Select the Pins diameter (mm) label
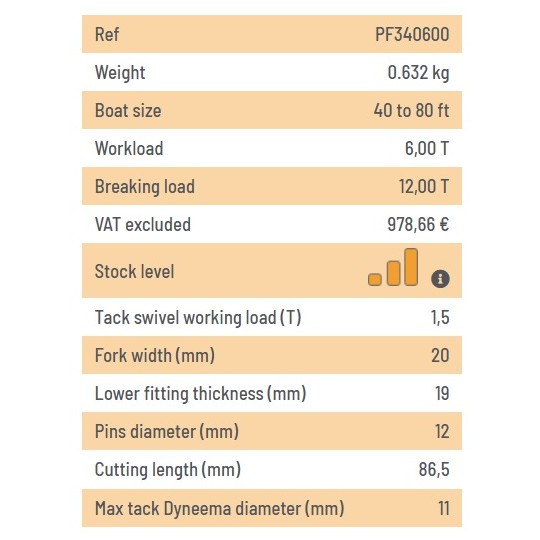The height and width of the screenshot is (540, 540). [167, 431]
